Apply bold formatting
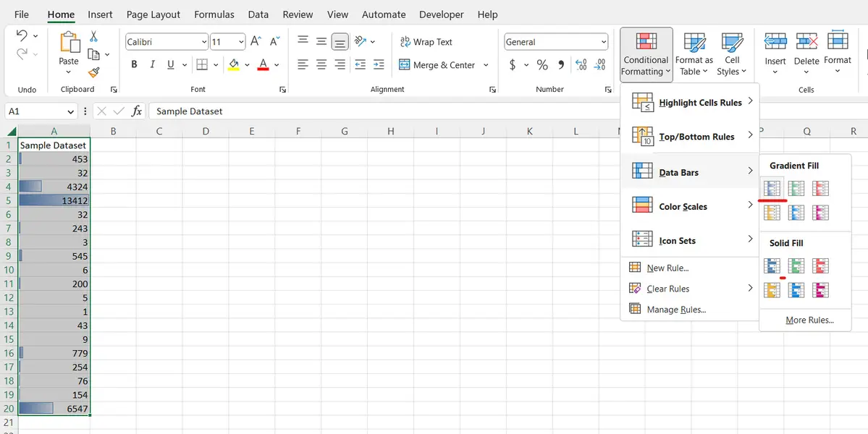Viewport: 868px width, 434px height. point(134,64)
